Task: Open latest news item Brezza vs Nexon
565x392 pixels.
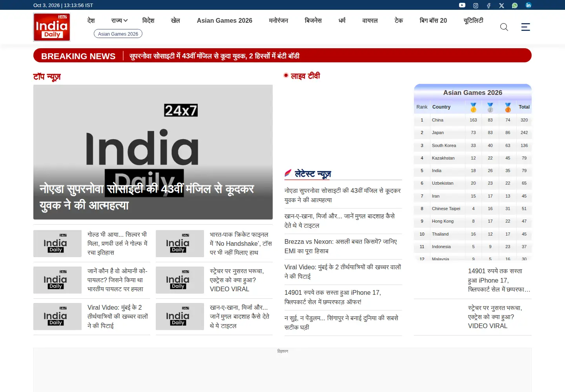Action: (x=341, y=246)
